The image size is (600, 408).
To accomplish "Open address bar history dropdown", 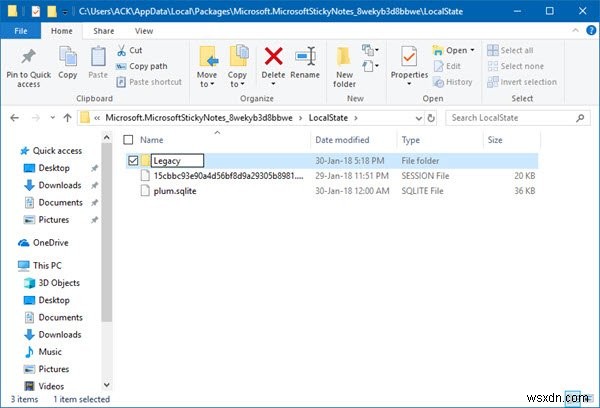I will pyautogui.click(x=419, y=118).
